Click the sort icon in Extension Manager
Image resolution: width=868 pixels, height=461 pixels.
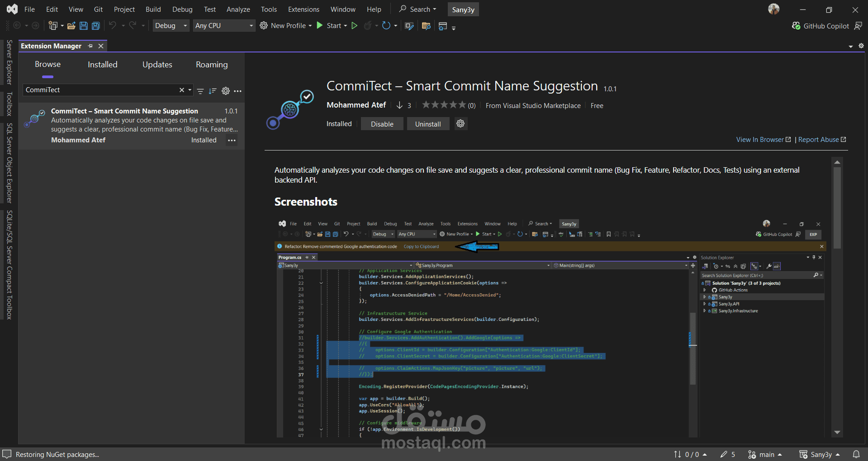point(213,91)
